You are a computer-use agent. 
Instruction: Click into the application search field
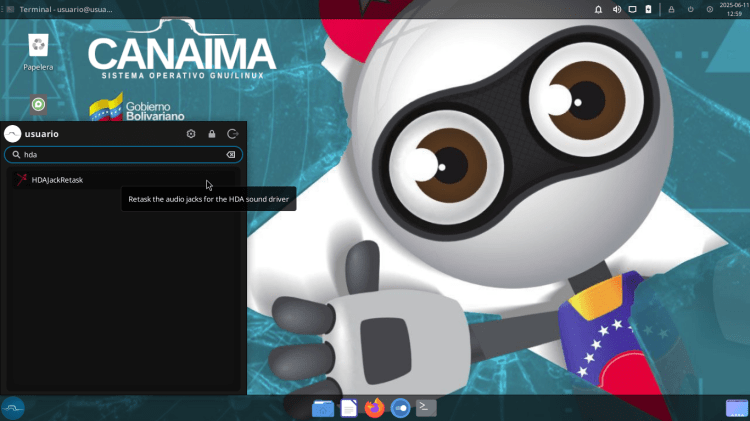pos(120,155)
